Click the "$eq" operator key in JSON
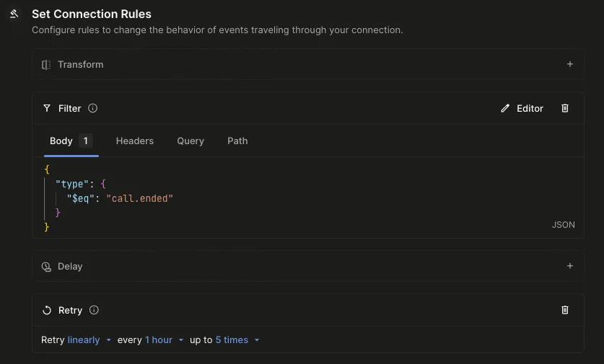 pos(81,198)
